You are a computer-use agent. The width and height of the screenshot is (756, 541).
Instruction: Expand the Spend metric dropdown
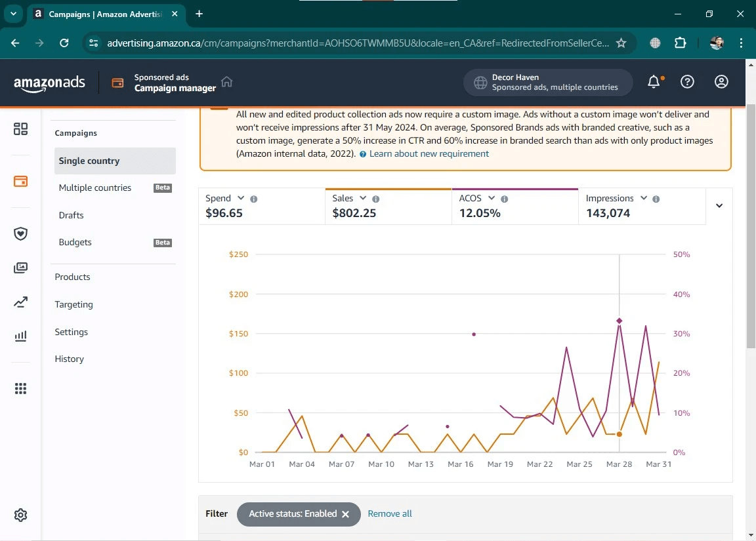pyautogui.click(x=241, y=198)
